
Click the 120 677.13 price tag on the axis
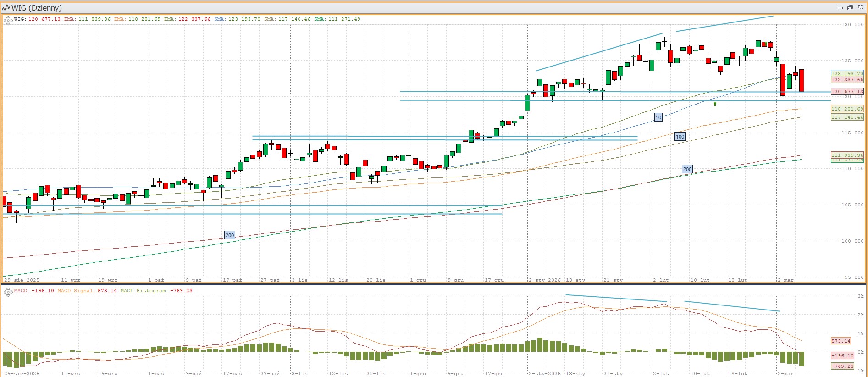(847, 92)
